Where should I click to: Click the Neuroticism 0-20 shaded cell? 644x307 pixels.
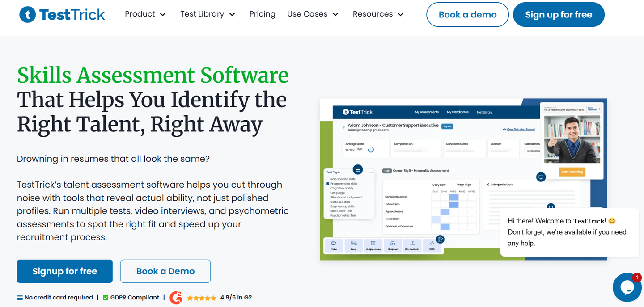436,219
